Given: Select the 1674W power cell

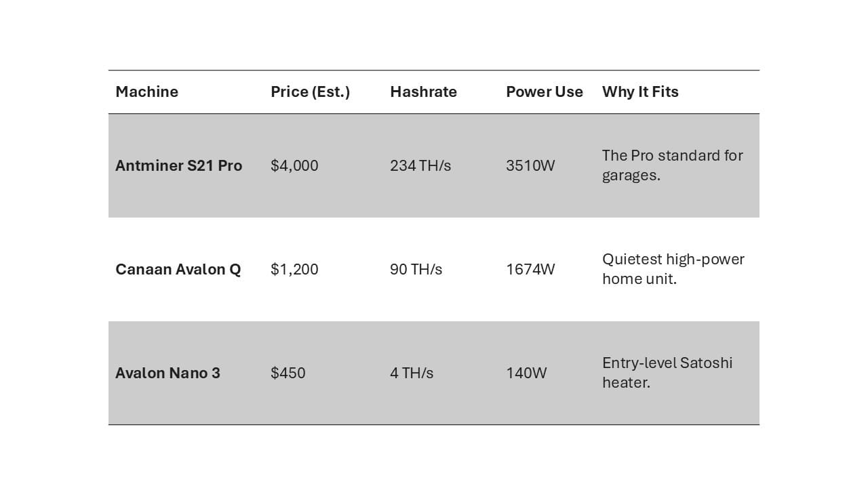Looking at the screenshot, I should 530,270.
